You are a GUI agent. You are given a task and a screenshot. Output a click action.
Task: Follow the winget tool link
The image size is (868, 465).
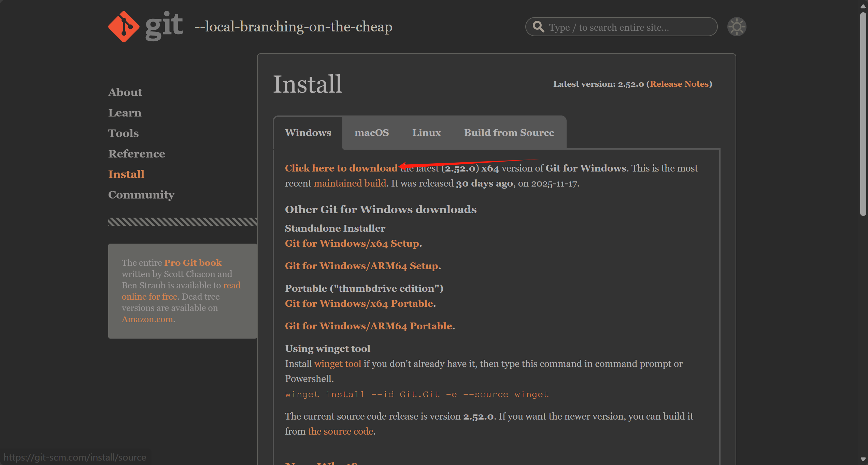click(337, 364)
